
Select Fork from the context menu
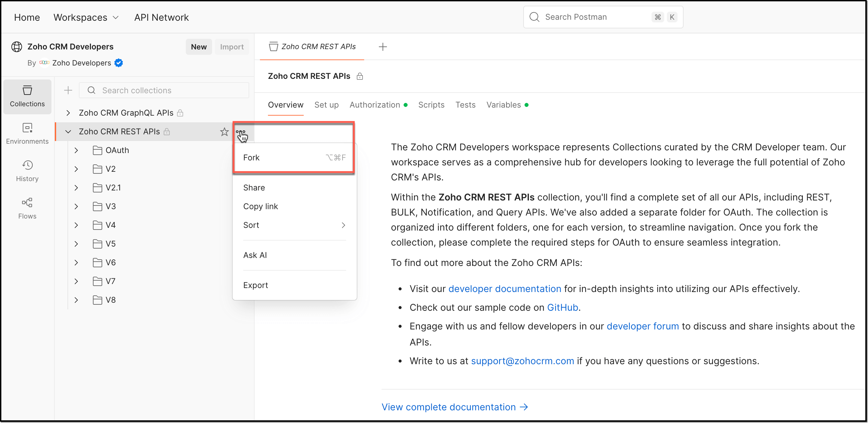click(x=251, y=158)
